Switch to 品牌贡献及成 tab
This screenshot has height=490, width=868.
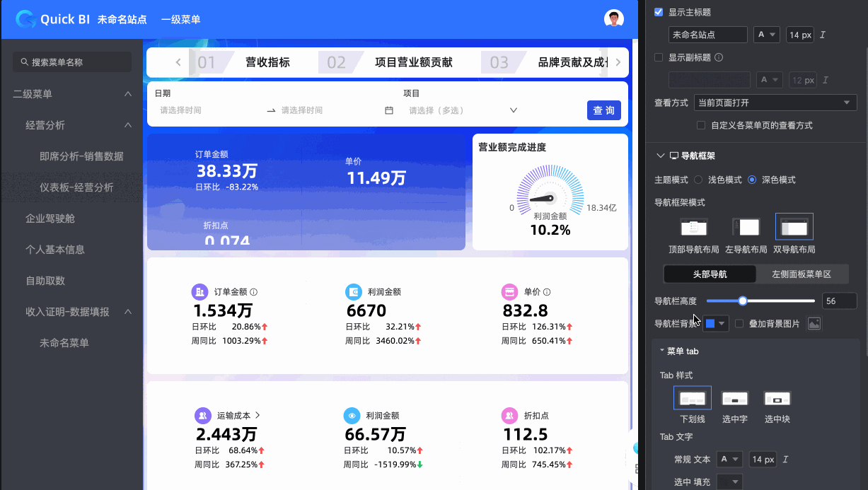click(573, 62)
